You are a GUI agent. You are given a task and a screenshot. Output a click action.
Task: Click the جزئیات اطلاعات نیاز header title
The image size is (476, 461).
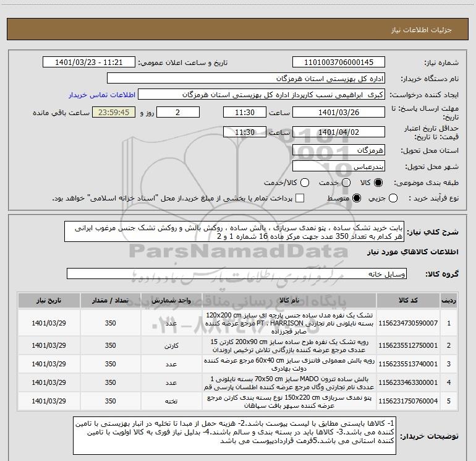coord(422,30)
